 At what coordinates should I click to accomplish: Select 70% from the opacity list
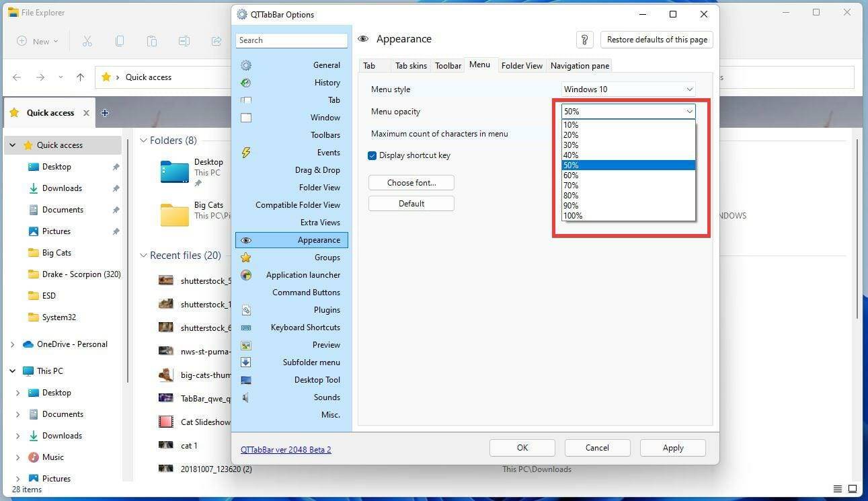[571, 185]
